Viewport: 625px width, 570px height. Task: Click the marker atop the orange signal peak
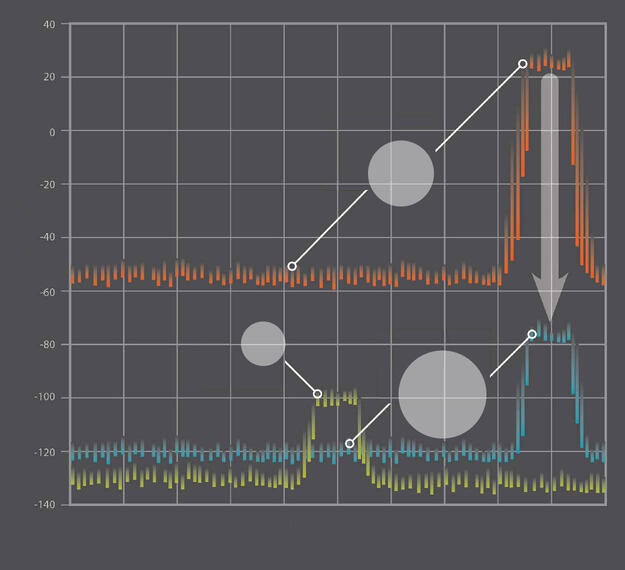click(x=523, y=64)
